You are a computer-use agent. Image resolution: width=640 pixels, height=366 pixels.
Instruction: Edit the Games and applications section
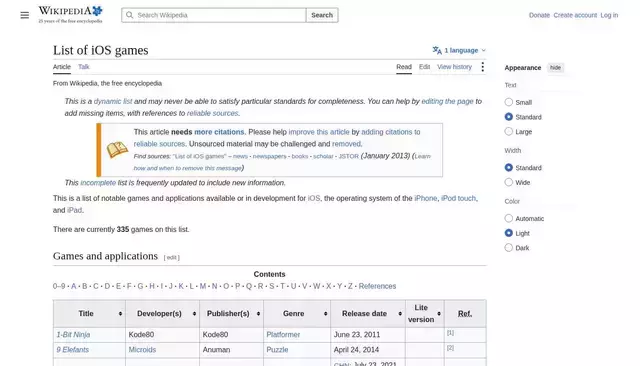click(171, 257)
